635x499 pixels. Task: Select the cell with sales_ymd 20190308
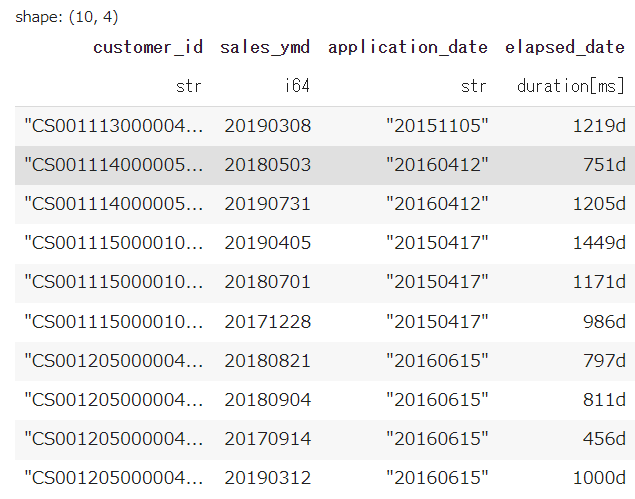point(268,126)
